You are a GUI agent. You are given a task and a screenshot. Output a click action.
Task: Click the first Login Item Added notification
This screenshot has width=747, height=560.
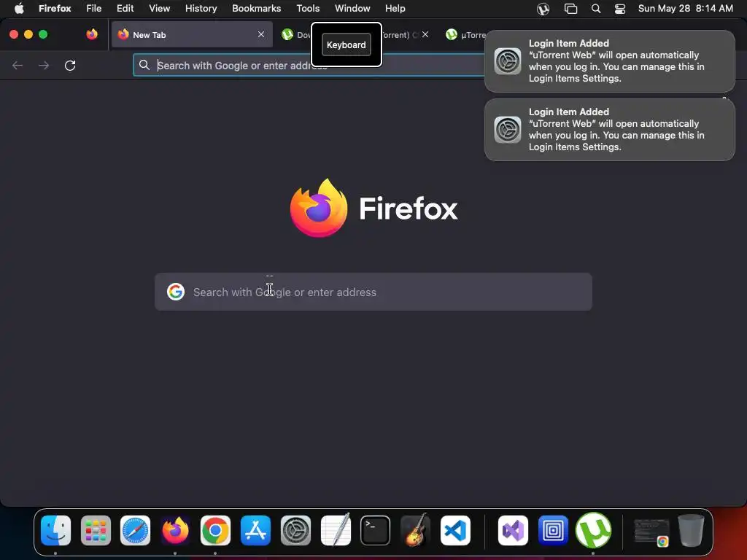[609, 61]
